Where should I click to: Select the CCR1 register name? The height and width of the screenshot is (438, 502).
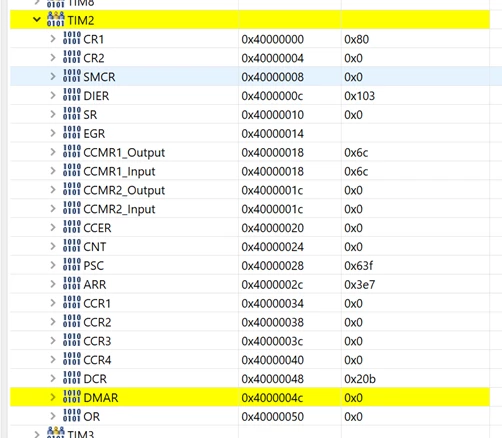coord(97,304)
